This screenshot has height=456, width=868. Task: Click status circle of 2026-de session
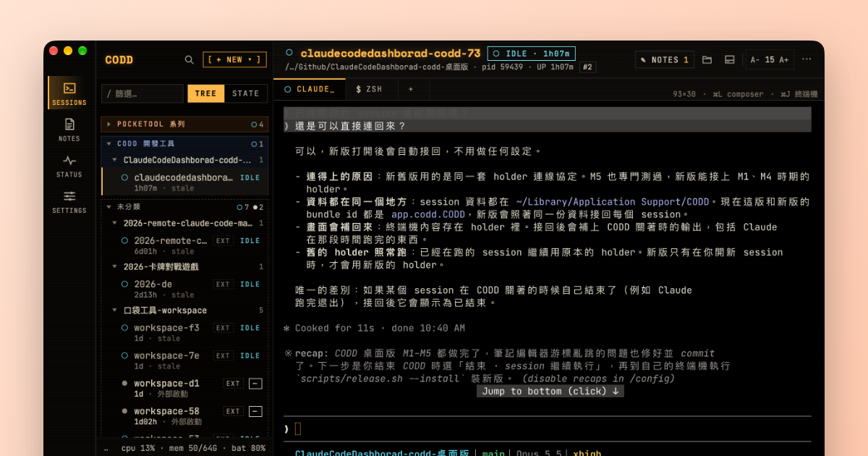125,284
